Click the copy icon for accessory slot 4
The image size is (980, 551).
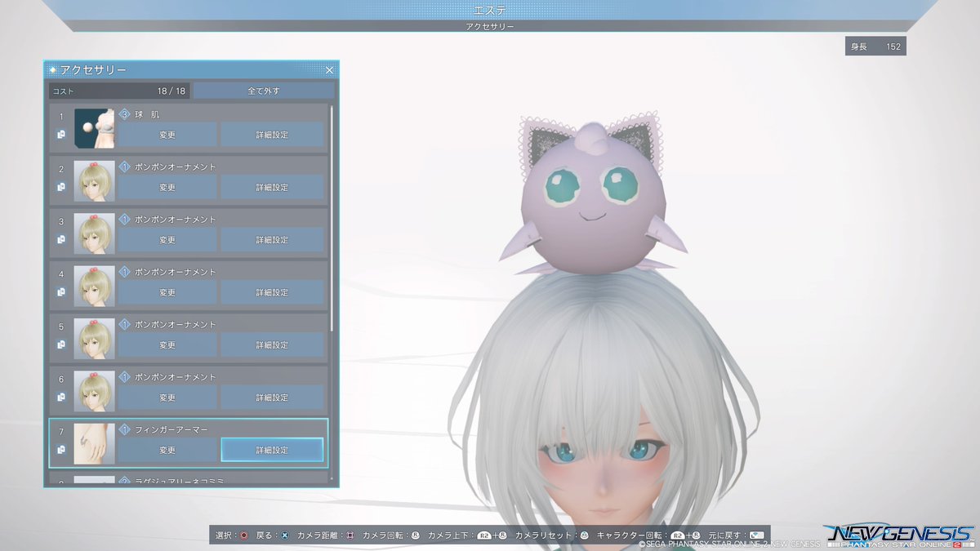pyautogui.click(x=61, y=291)
